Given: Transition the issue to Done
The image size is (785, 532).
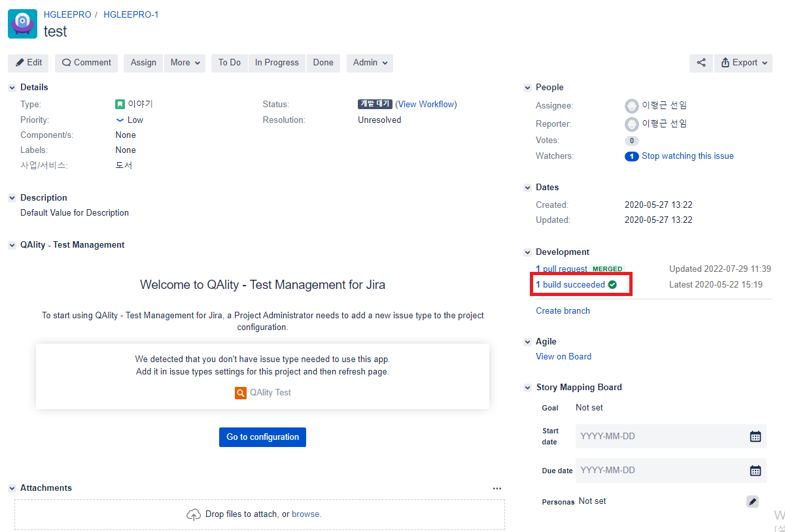Looking at the screenshot, I should (x=323, y=63).
